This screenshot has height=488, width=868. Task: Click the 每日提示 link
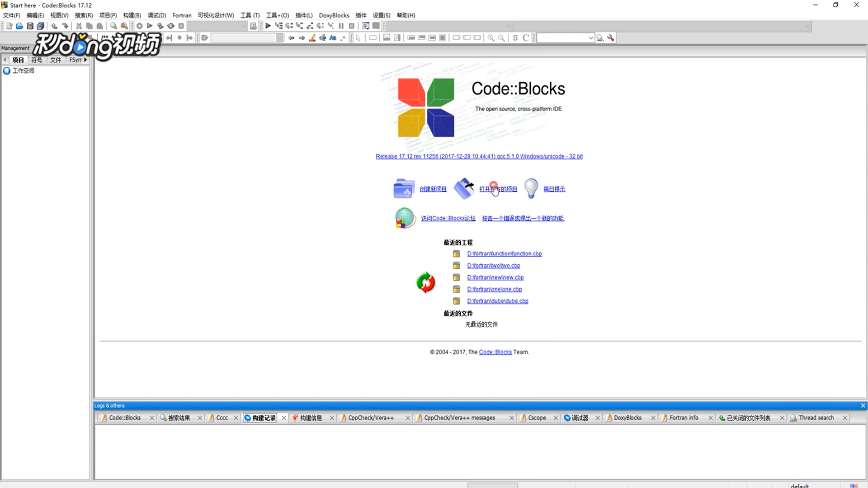[554, 189]
